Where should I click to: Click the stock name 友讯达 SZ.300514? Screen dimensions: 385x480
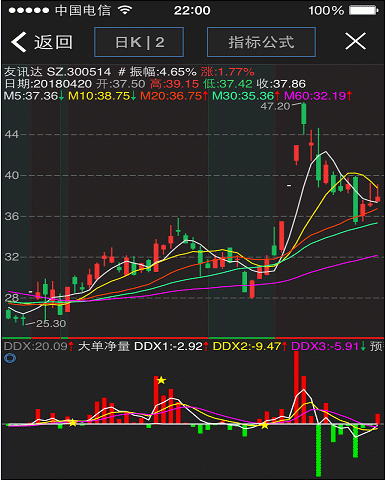click(x=57, y=72)
